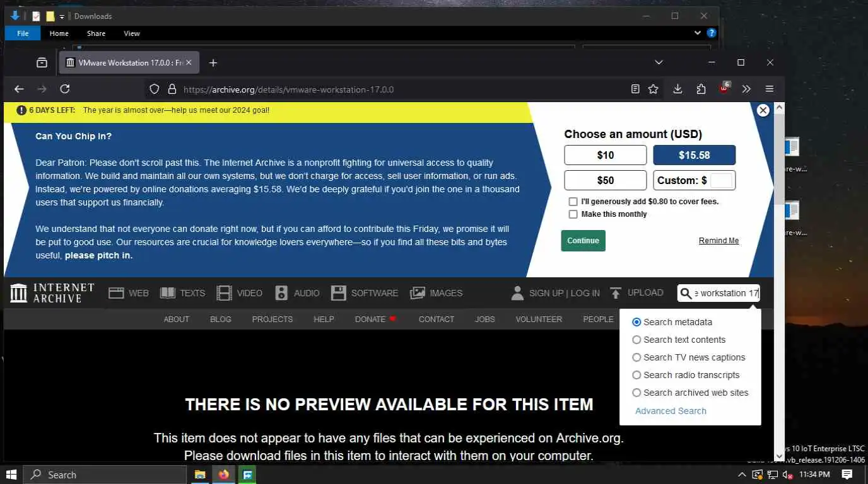Click the Remind Me link
Screen dimensions: 868x484
(x=718, y=241)
